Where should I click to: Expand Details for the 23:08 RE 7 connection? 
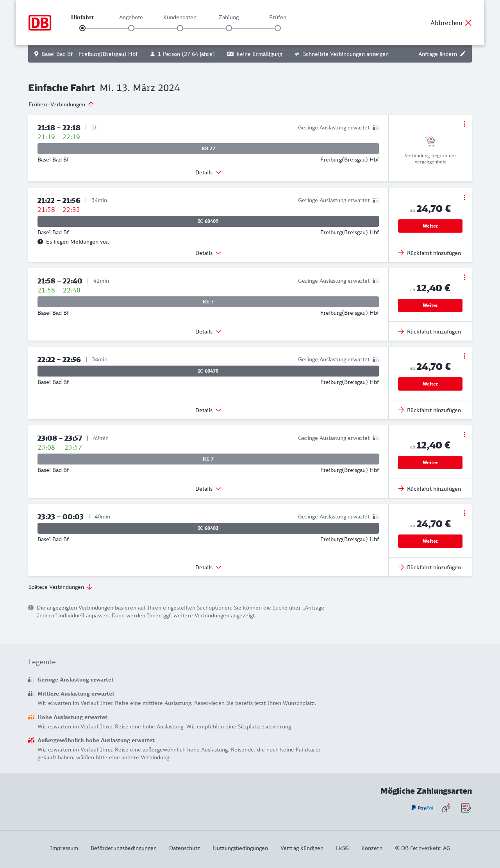pos(208,489)
